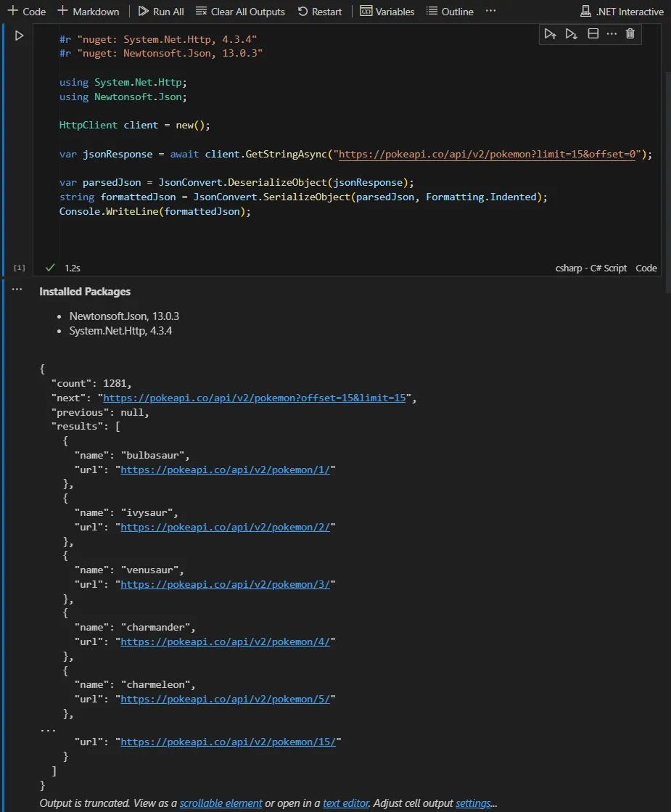This screenshot has width=671, height=812.
Task: Select the .NET Interactive kernel picker
Action: coord(622,12)
